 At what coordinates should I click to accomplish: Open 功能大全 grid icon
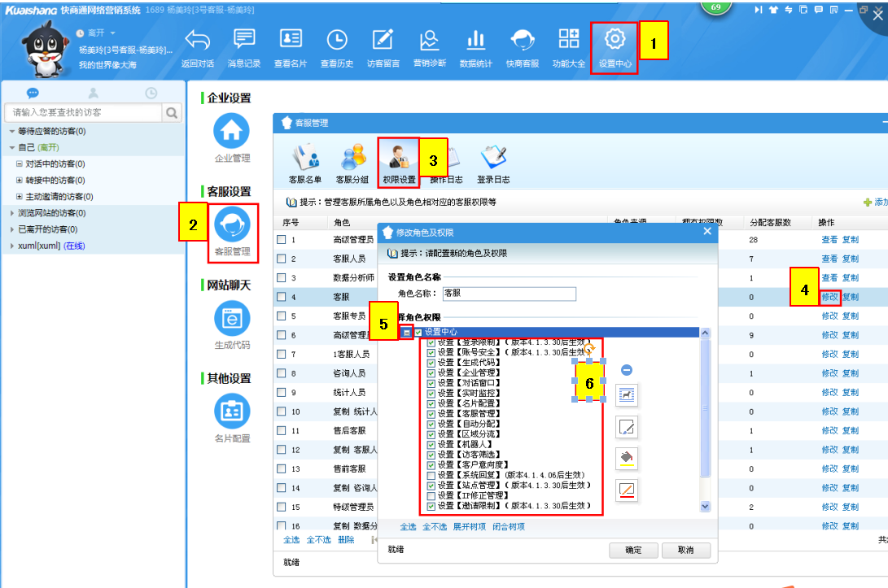coord(568,40)
